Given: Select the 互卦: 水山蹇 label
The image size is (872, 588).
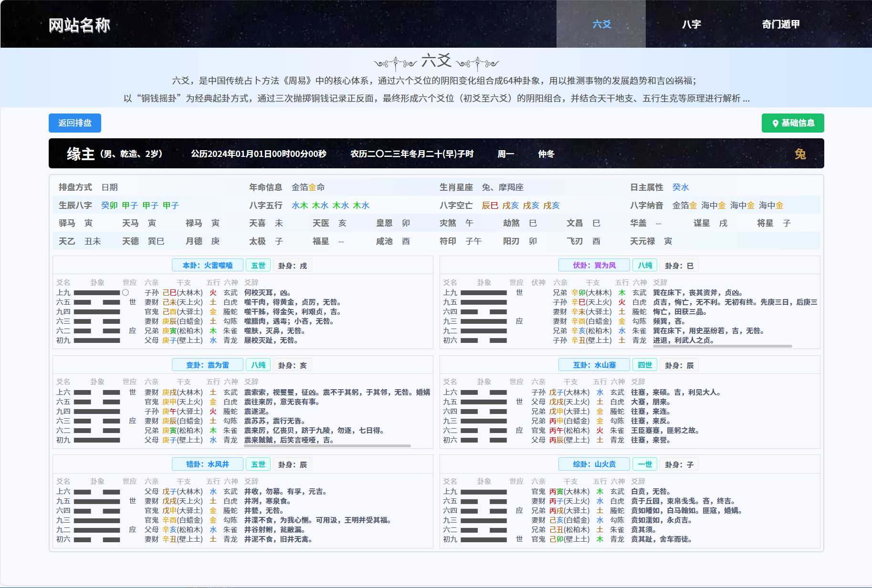Looking at the screenshot, I should [x=594, y=365].
